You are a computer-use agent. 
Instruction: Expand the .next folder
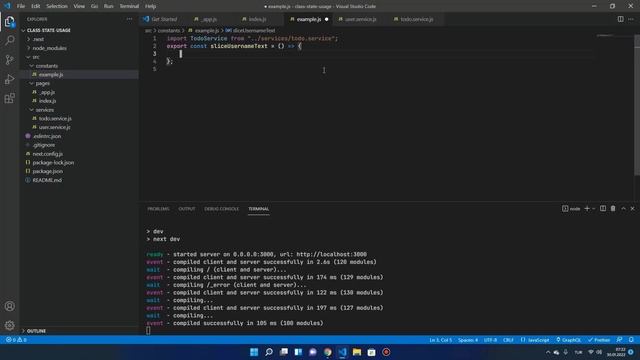coord(38,39)
